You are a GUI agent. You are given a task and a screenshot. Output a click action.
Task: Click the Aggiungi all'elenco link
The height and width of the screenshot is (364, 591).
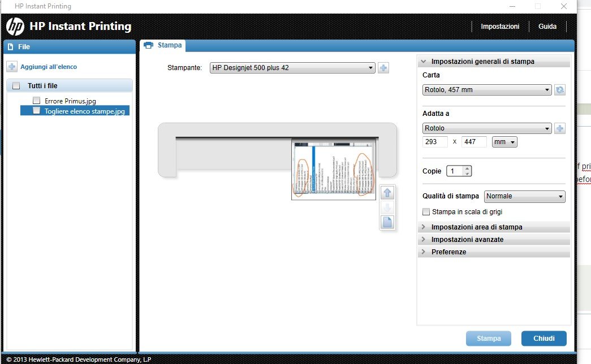coord(49,67)
